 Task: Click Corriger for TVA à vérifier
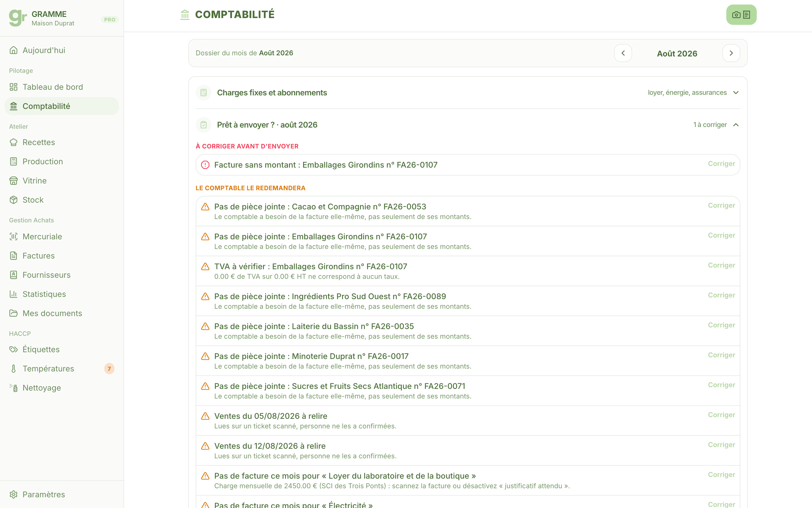(721, 265)
